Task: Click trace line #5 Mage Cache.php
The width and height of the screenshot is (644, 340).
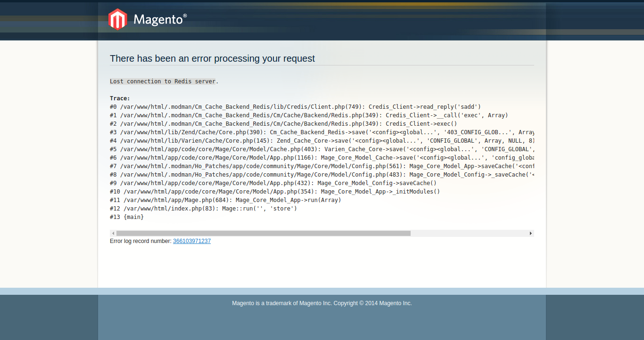Action: click(x=321, y=149)
